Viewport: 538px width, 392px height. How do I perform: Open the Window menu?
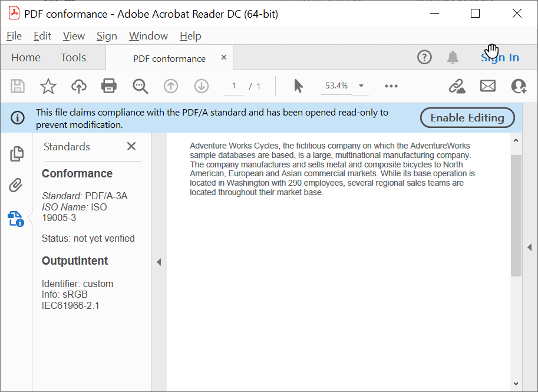148,36
